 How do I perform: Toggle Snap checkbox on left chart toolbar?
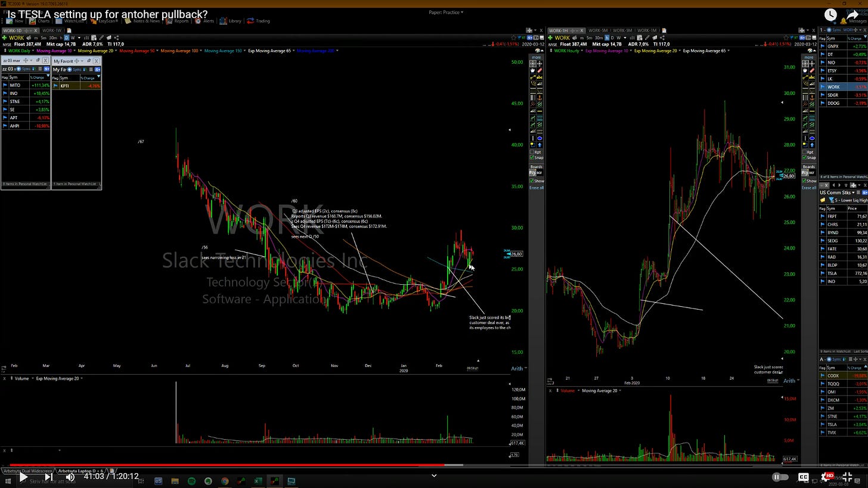pos(532,158)
